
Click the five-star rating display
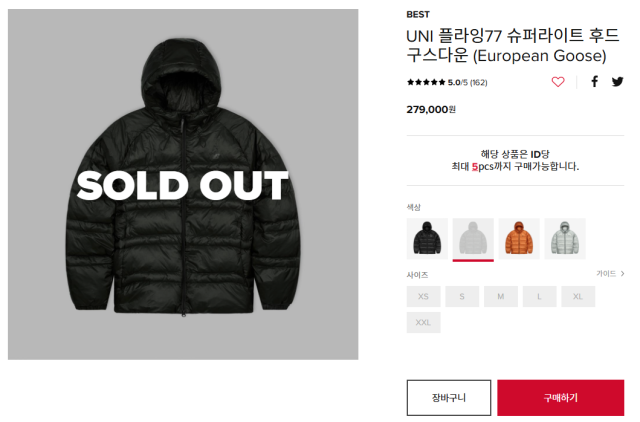point(426,82)
